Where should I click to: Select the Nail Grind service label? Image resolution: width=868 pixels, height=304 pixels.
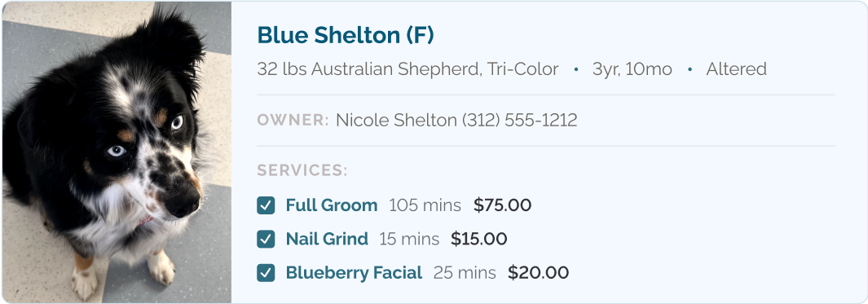tap(327, 240)
